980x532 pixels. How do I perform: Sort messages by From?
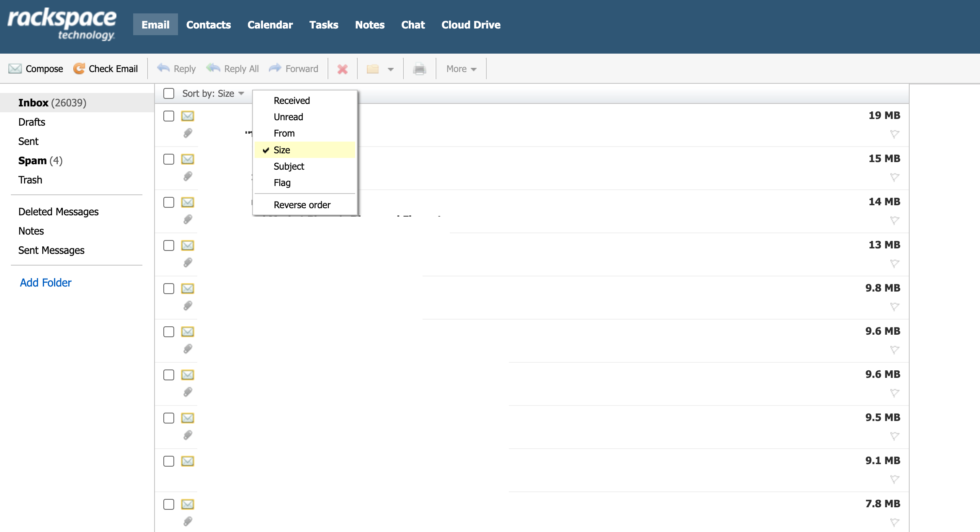click(x=304, y=133)
